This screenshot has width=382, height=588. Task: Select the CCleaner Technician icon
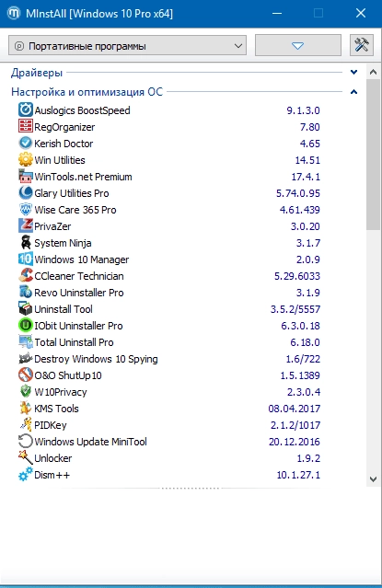(26, 275)
